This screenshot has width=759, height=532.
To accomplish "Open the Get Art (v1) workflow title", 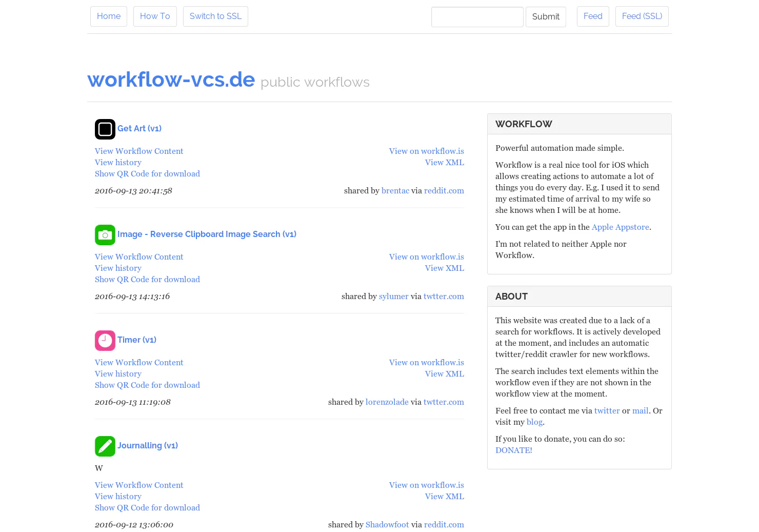I will tap(139, 128).
